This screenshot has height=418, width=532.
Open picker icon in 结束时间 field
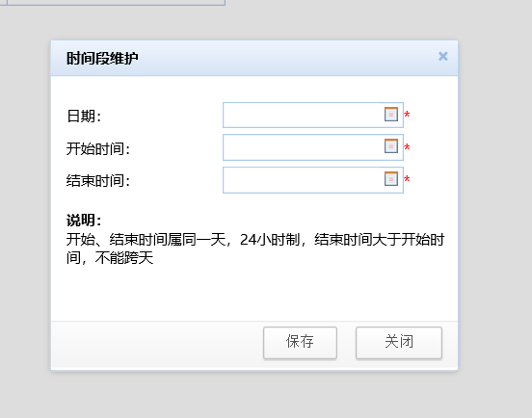(391, 178)
